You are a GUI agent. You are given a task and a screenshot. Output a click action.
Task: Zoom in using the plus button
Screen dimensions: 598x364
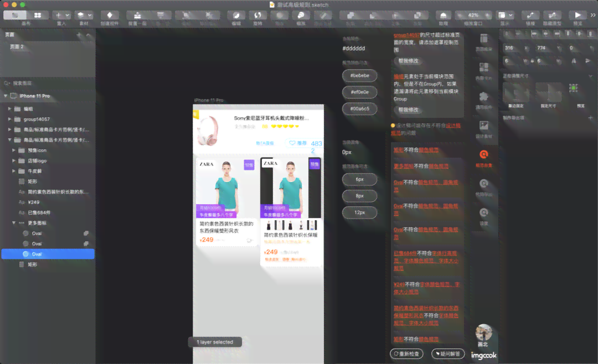(488, 15)
